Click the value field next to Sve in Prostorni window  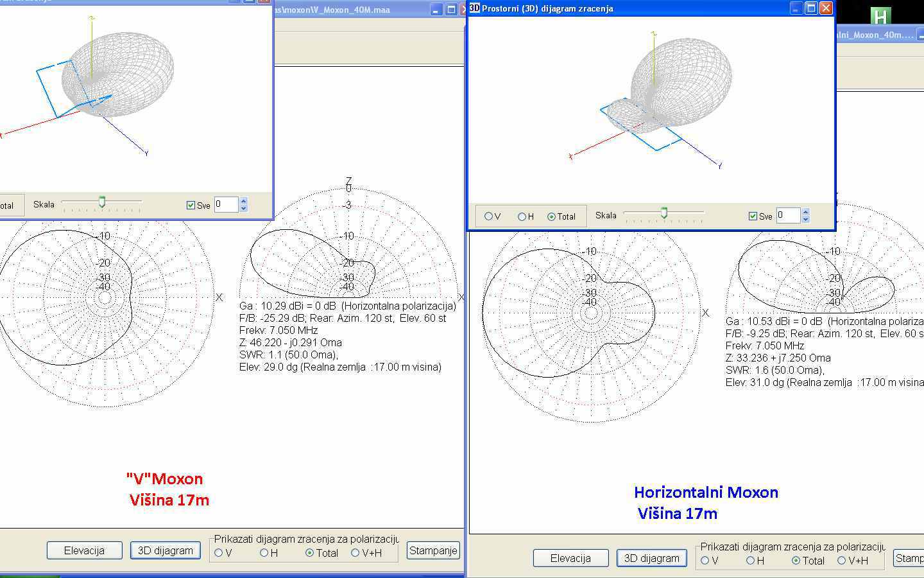787,216
